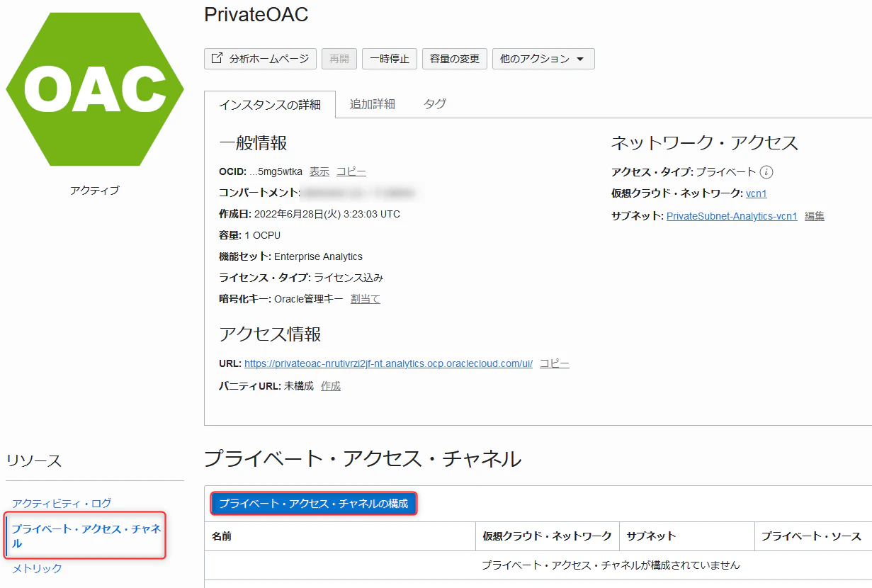The width and height of the screenshot is (872, 588).
Task: Click the PrivateOAC instance title
Action: [x=256, y=15]
